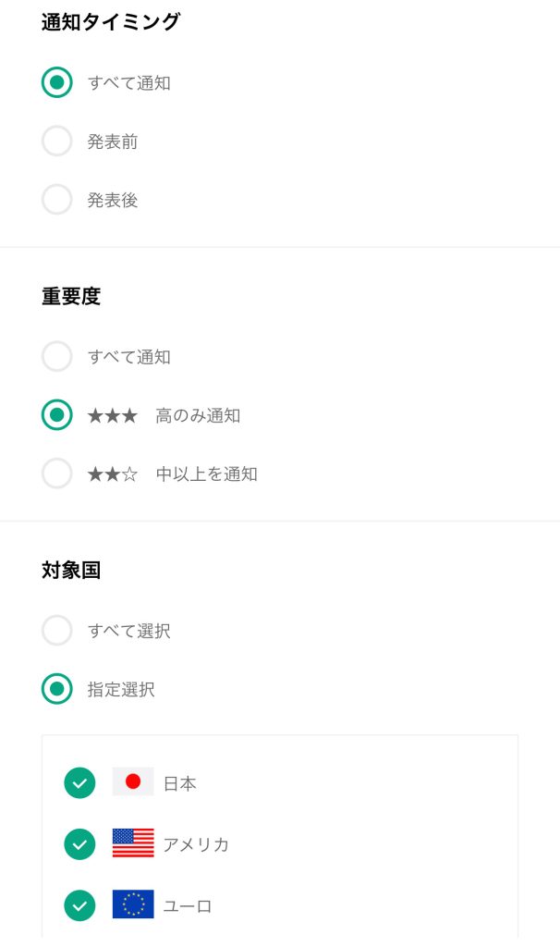Click the '日本' country label

coord(180,784)
